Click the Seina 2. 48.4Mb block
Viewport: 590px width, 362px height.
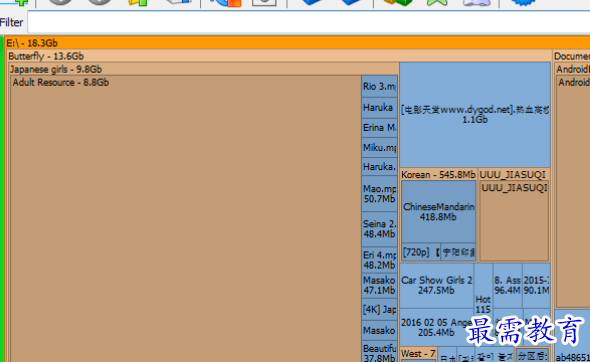pos(379,229)
